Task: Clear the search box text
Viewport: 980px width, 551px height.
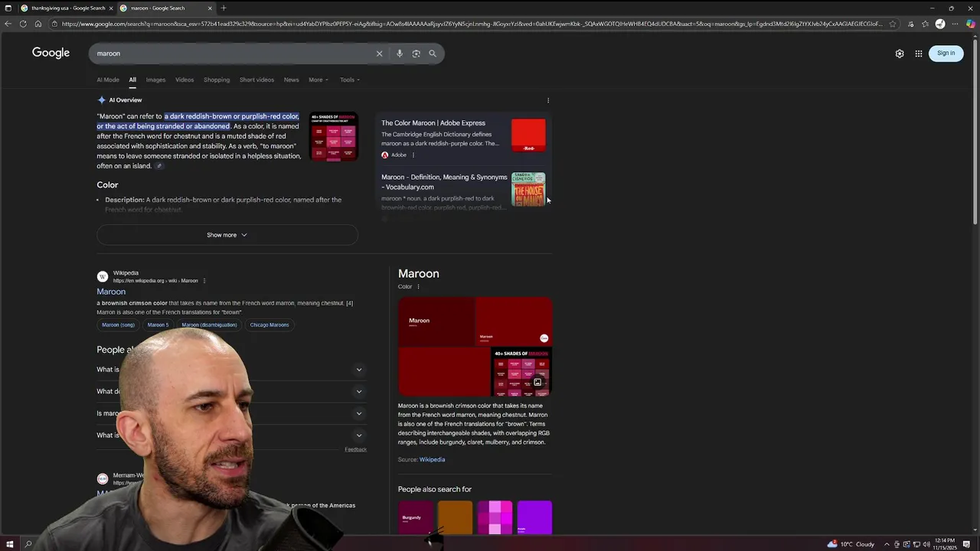Action: tap(379, 54)
